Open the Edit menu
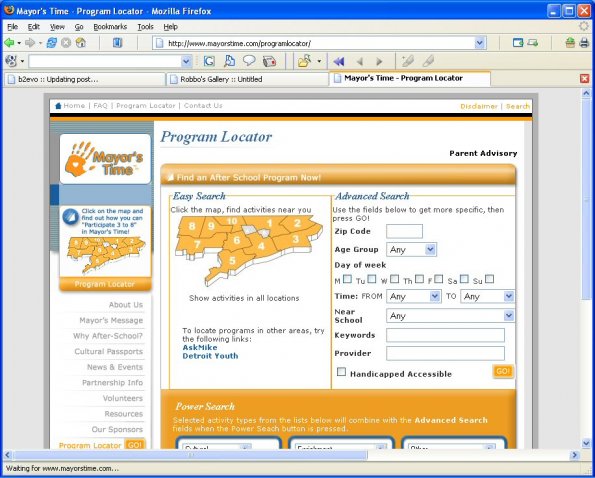This screenshot has height=478, width=595. pyautogui.click(x=33, y=27)
